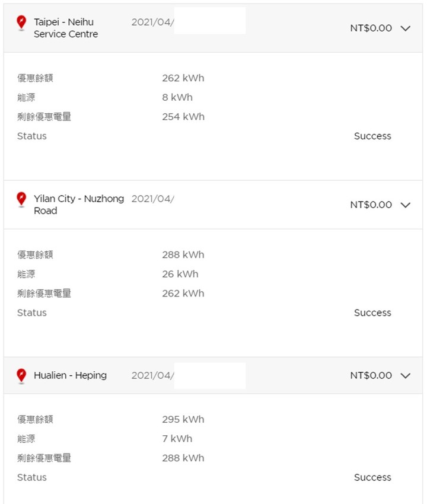This screenshot has height=504, width=427.
Task: Collapse the Yilan City - Nuzhong Road chevron
Action: point(406,205)
